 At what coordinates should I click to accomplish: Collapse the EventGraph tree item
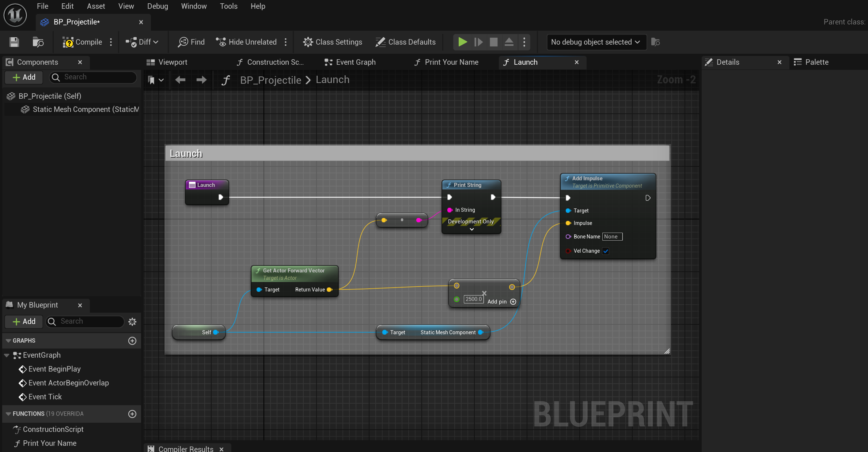tap(7, 355)
